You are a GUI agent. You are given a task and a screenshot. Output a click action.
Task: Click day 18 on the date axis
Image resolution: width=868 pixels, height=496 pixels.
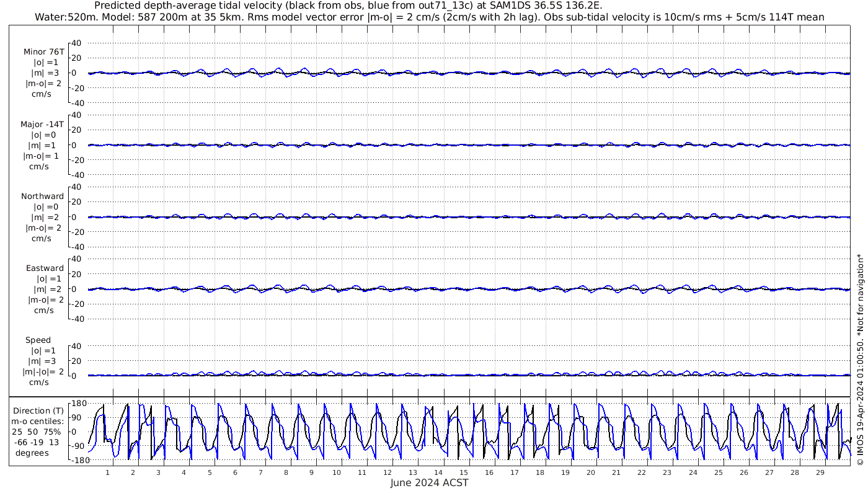[540, 472]
